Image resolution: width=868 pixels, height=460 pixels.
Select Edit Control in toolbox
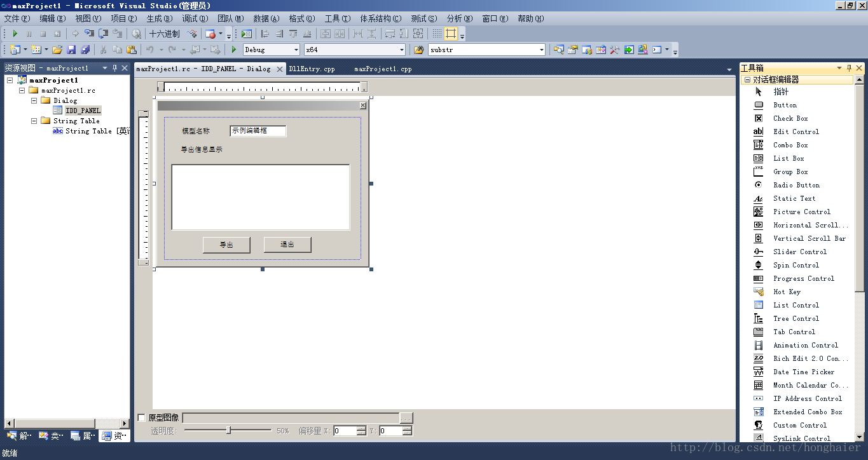coord(796,132)
